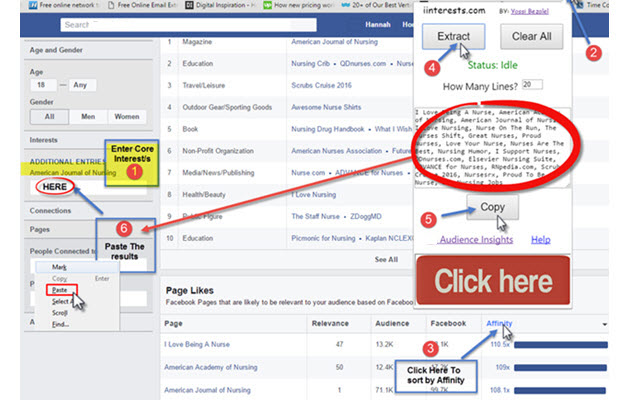Choose Paste in the context menu
Image resolution: width=640 pixels, height=400 pixels.
tap(60, 290)
